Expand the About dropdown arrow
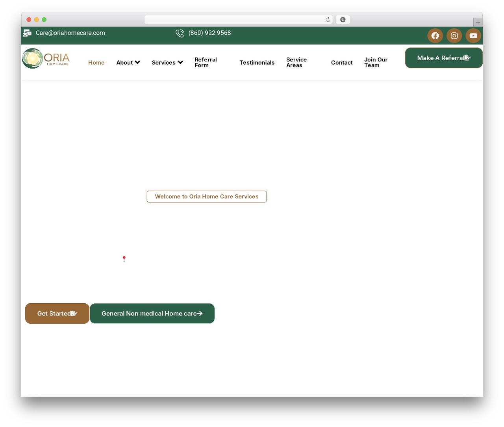The width and height of the screenshot is (504, 427). click(137, 62)
